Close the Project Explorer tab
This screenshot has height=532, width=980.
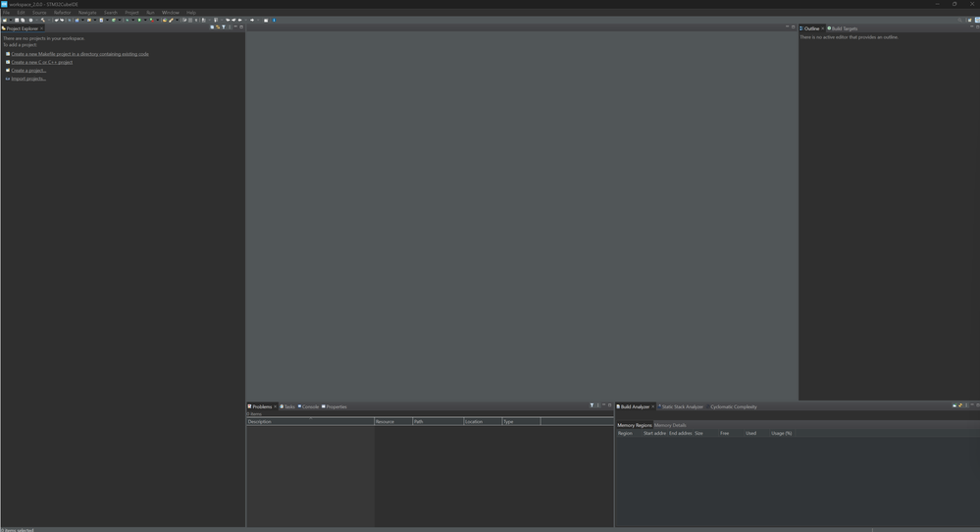42,28
